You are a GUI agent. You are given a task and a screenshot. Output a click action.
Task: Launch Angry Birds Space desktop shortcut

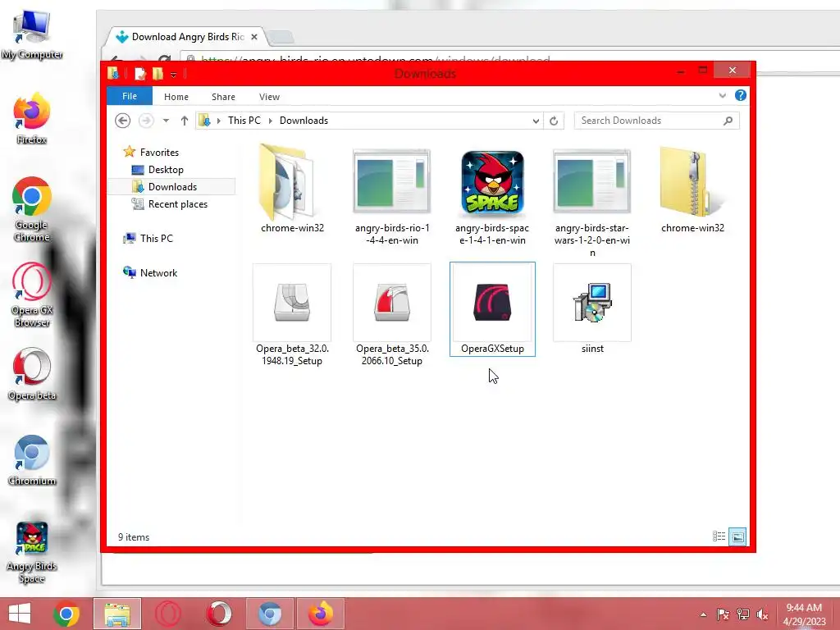pyautogui.click(x=32, y=552)
